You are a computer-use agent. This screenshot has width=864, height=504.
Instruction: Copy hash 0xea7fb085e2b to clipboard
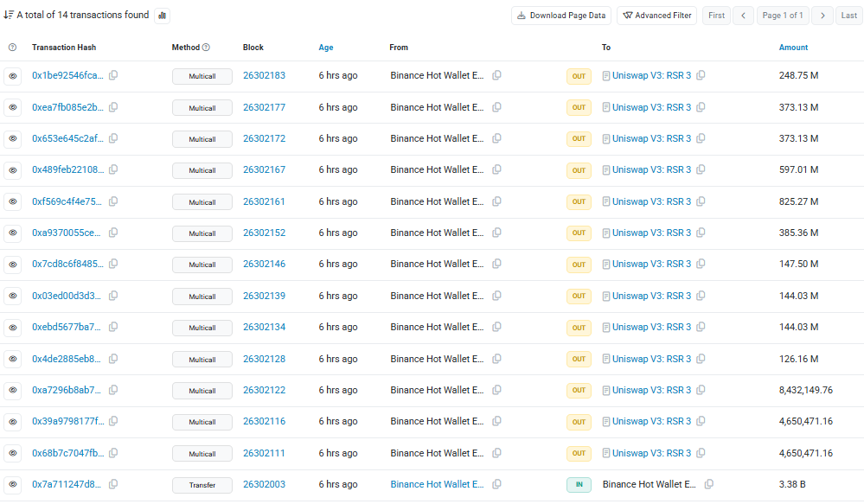pos(113,107)
